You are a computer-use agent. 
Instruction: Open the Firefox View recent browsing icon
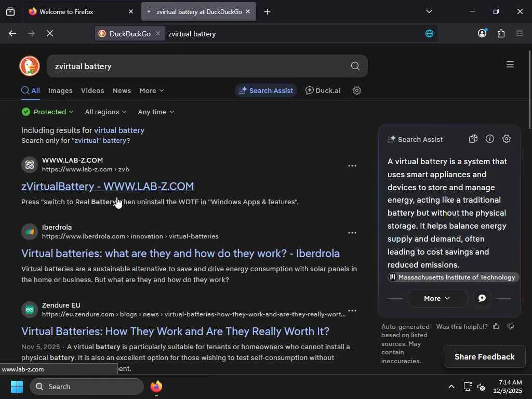pos(10,12)
